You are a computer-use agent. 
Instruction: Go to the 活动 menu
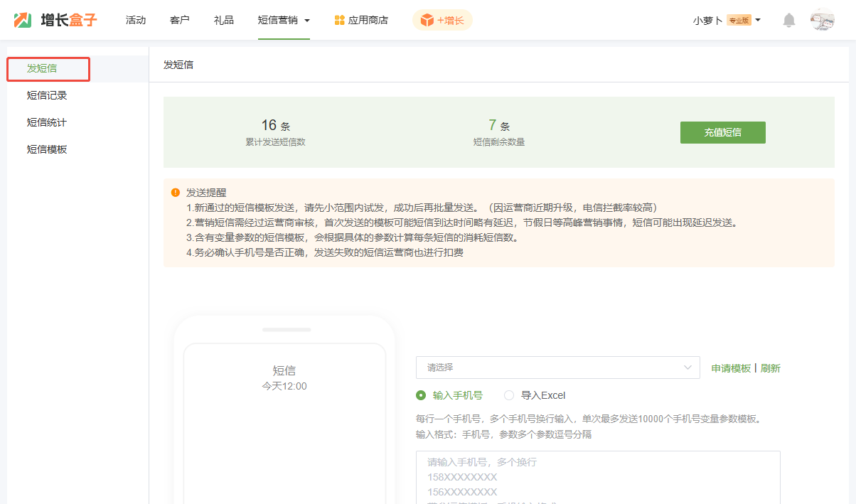coord(135,20)
